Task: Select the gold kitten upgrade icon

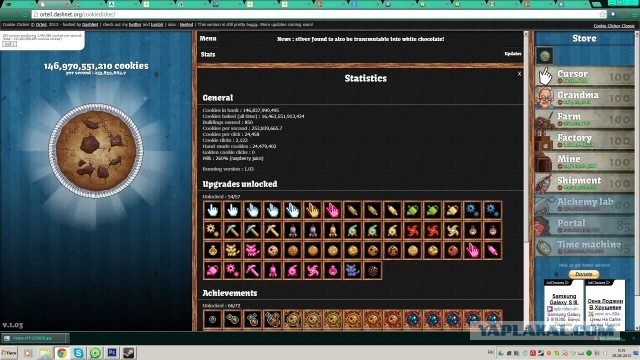Action: pos(233,250)
